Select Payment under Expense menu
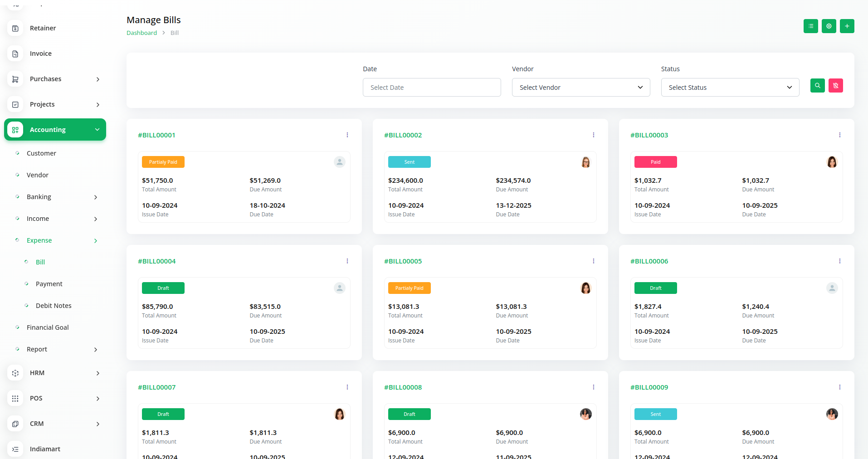Image resolution: width=868 pixels, height=459 pixels. click(x=49, y=284)
